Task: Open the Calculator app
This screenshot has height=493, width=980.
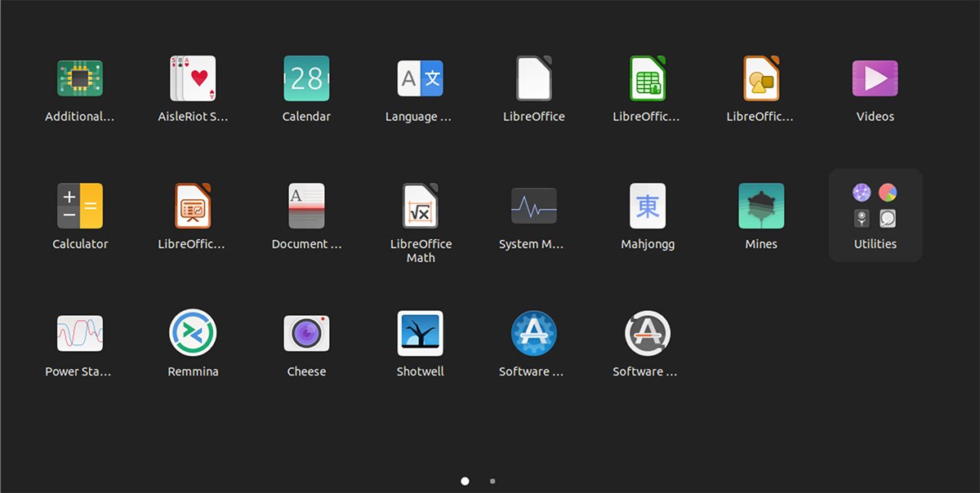Action: click(79, 207)
